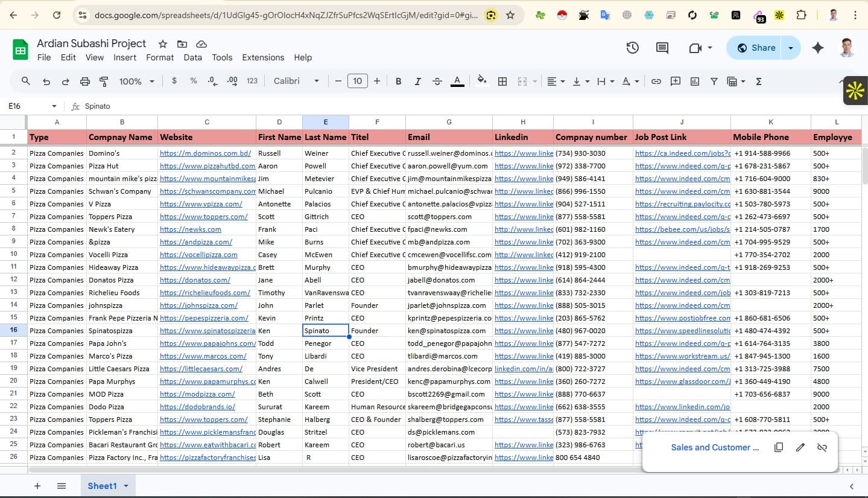
Task: Copy link in the link popup
Action: [x=779, y=447]
